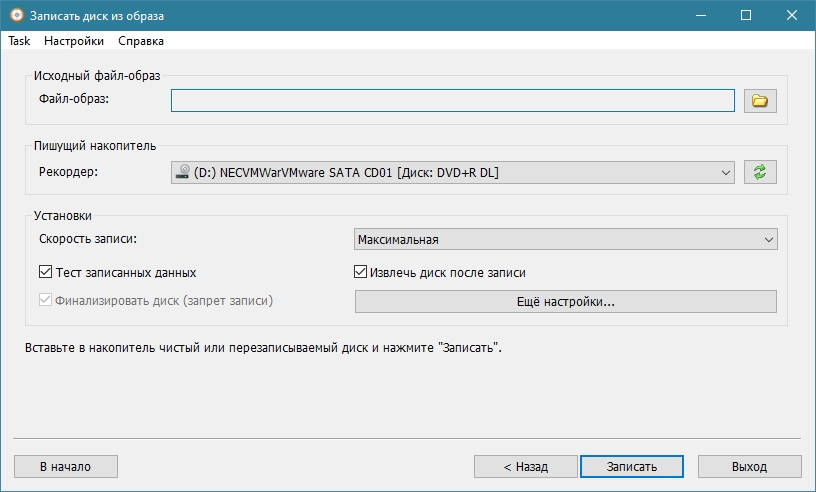Click 'Финализировать диск' checkbox
816x492 pixels.
pos(45,300)
